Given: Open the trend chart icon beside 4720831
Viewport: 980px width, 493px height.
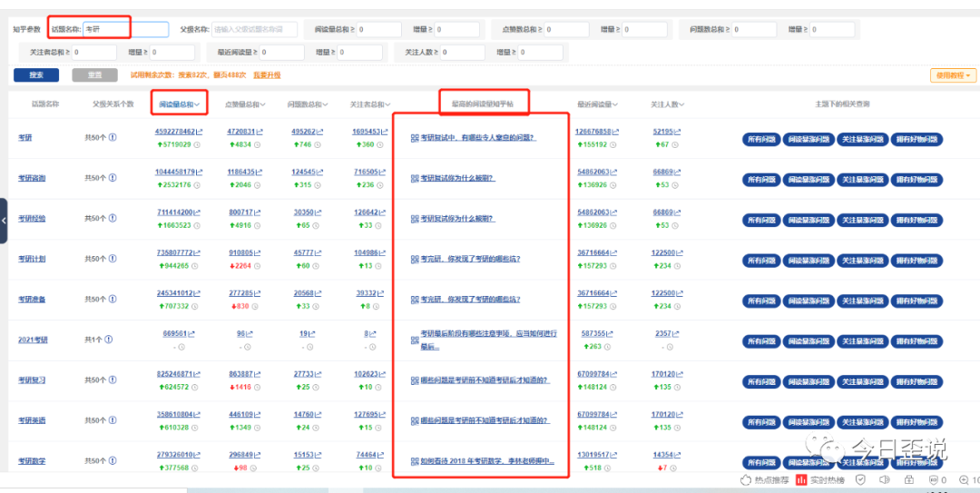Looking at the screenshot, I should pyautogui.click(x=260, y=132).
